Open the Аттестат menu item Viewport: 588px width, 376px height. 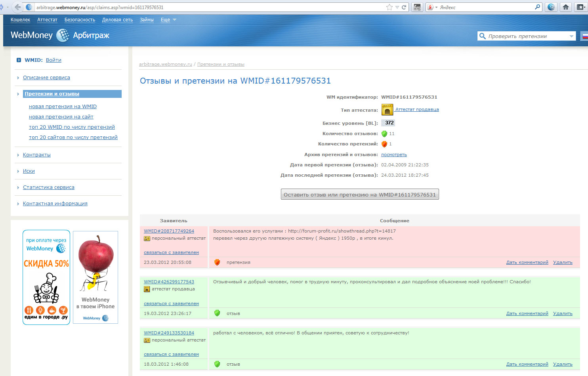(47, 20)
